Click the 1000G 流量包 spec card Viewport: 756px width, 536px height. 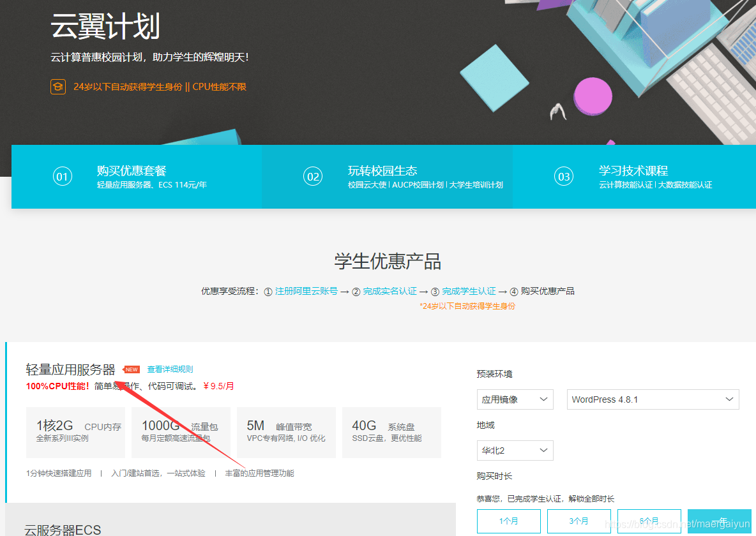(181, 433)
